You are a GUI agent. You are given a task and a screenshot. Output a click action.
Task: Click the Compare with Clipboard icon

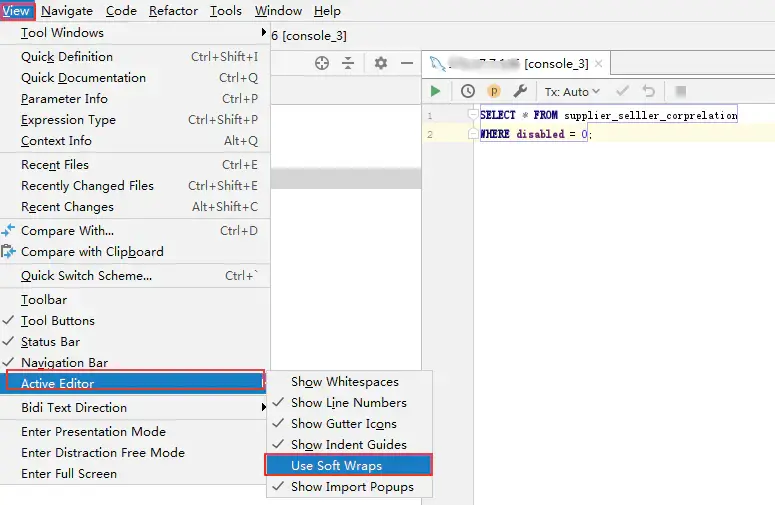pos(8,252)
